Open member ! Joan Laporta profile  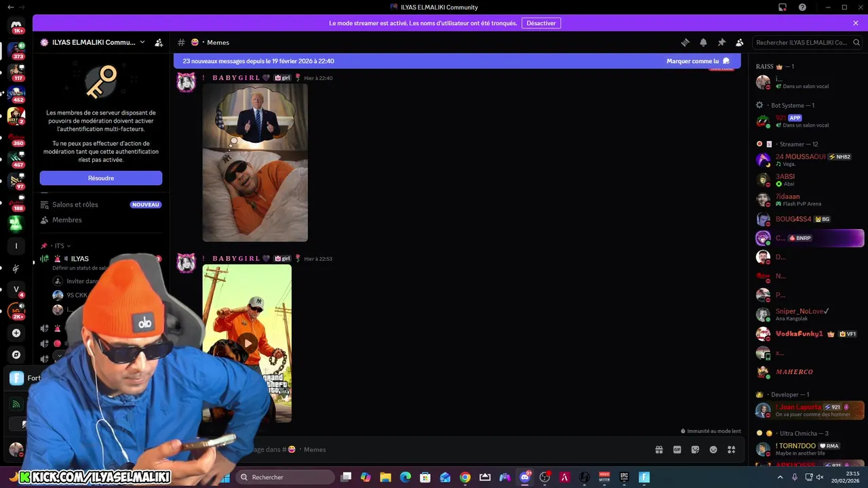tap(810, 410)
